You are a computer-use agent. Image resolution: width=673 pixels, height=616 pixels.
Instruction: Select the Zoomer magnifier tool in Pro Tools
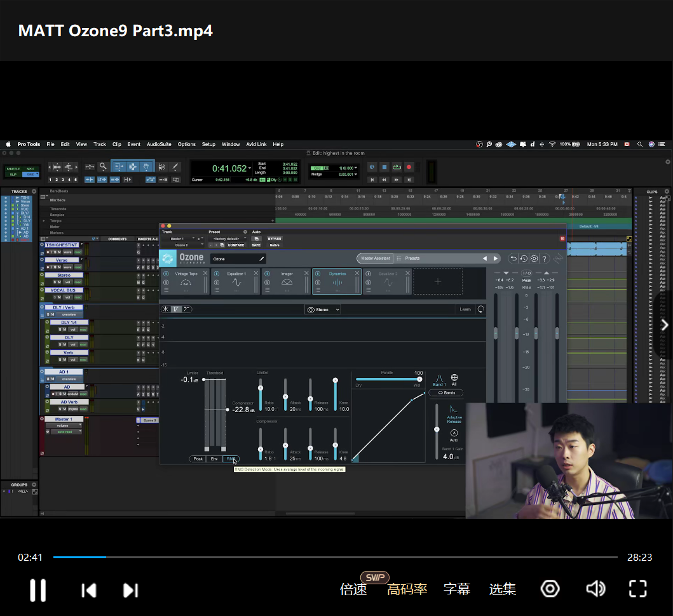tap(103, 166)
